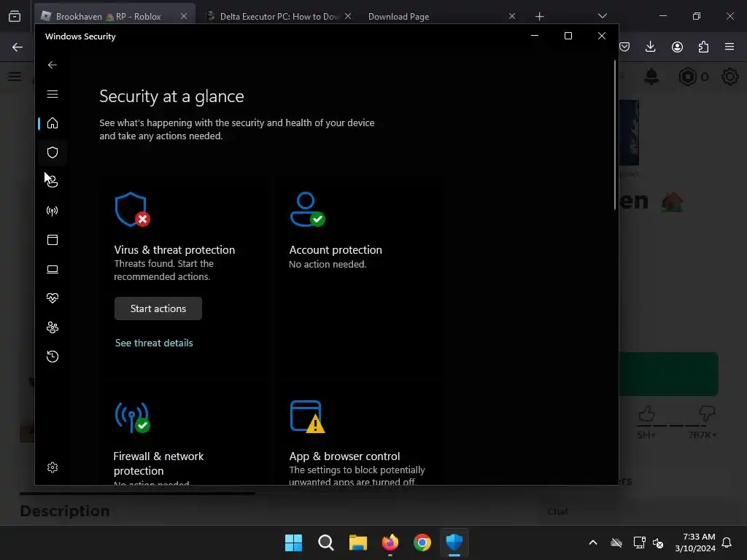Open Family options icon in sidebar
Image resolution: width=747 pixels, height=560 pixels.
pos(53,327)
